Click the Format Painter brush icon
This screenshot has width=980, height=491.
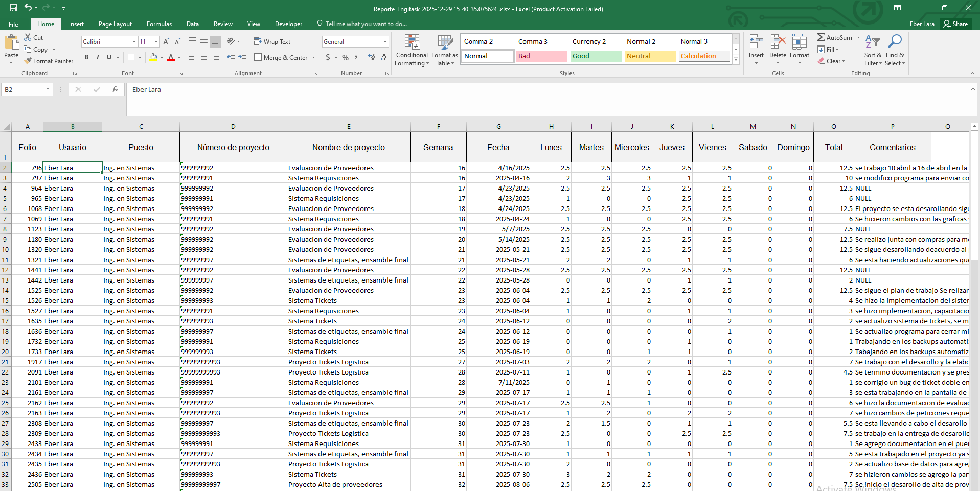(x=28, y=61)
